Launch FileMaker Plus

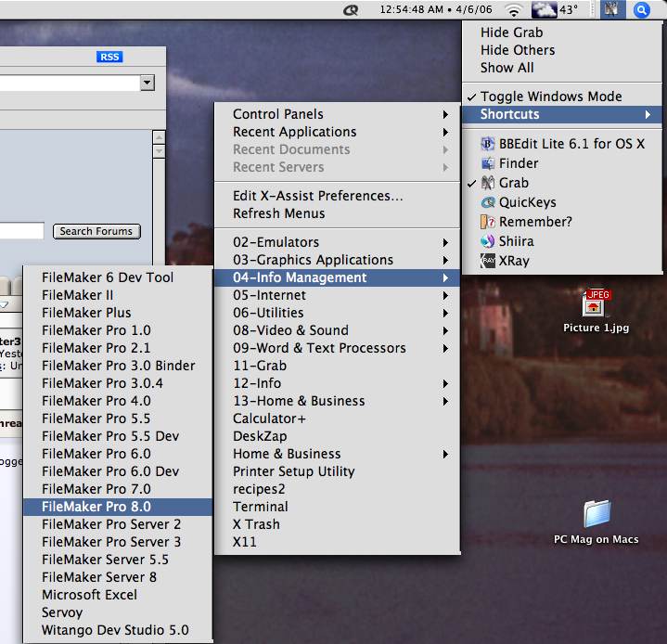click(118, 313)
